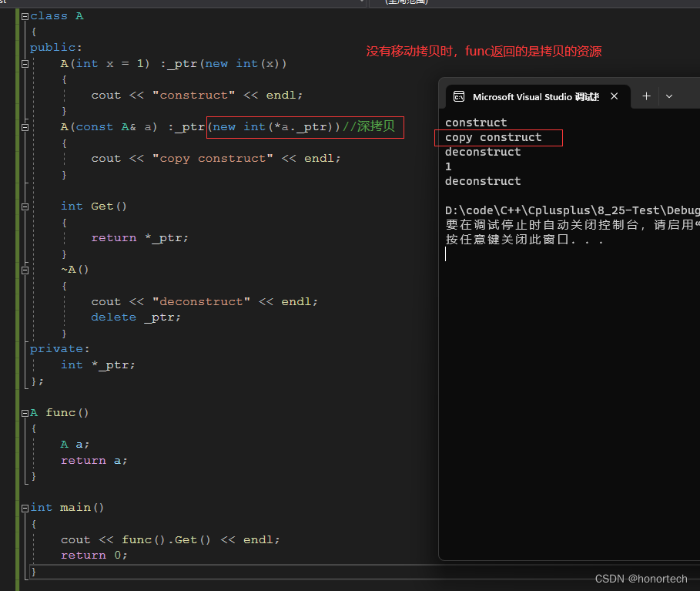Click 'delete _ptr;' line in destructor
700x591 pixels.
pos(136,317)
